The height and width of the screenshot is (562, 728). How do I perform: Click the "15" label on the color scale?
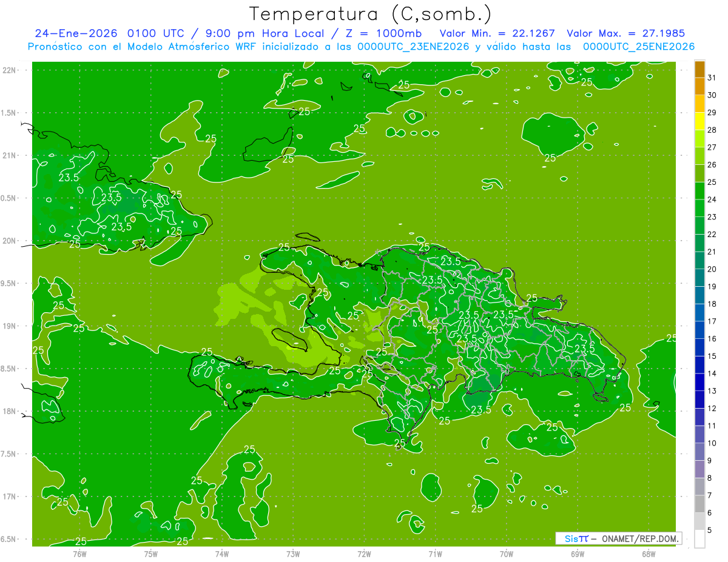pos(712,356)
